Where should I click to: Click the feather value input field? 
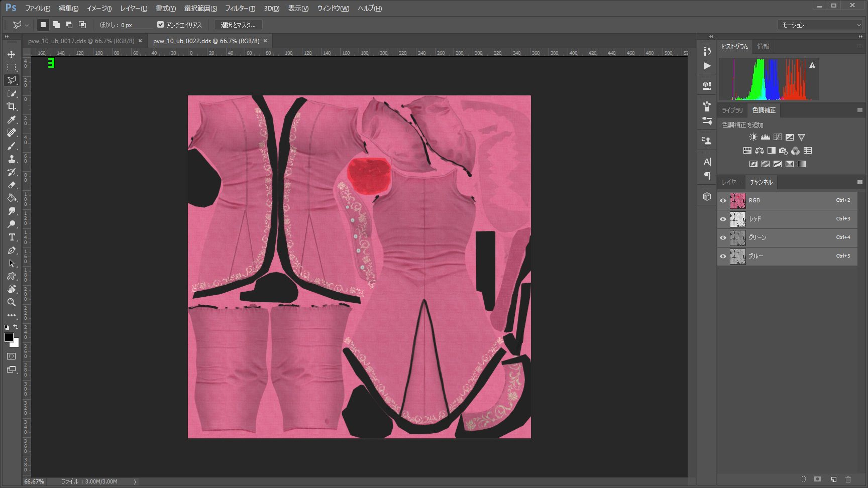coord(136,25)
